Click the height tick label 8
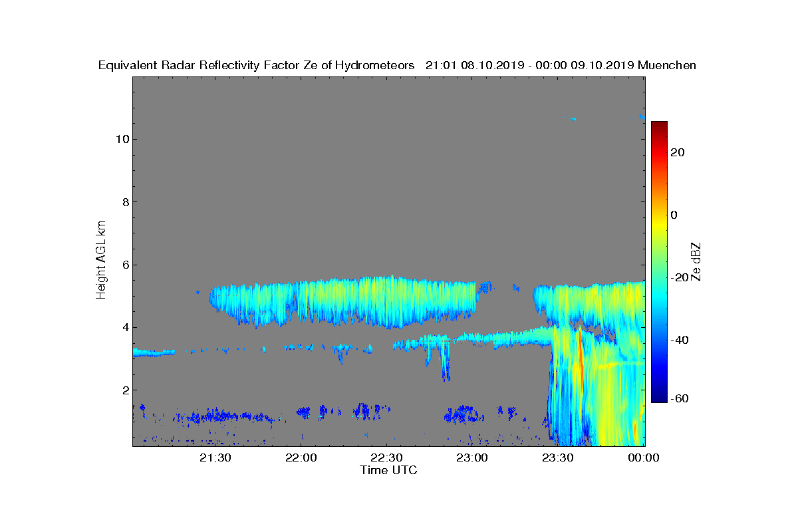This screenshot has width=798, height=532. (124, 202)
